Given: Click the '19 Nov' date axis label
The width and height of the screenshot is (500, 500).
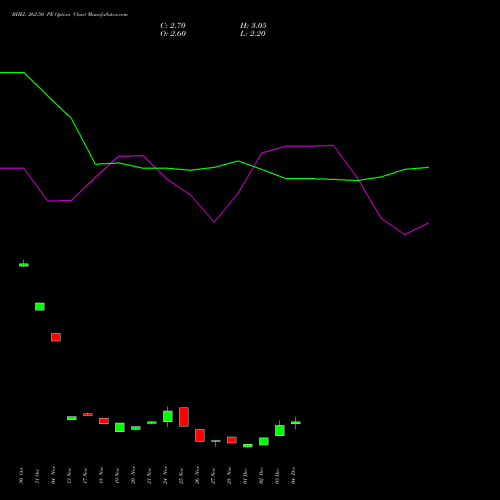Looking at the screenshot, I should point(117,475).
